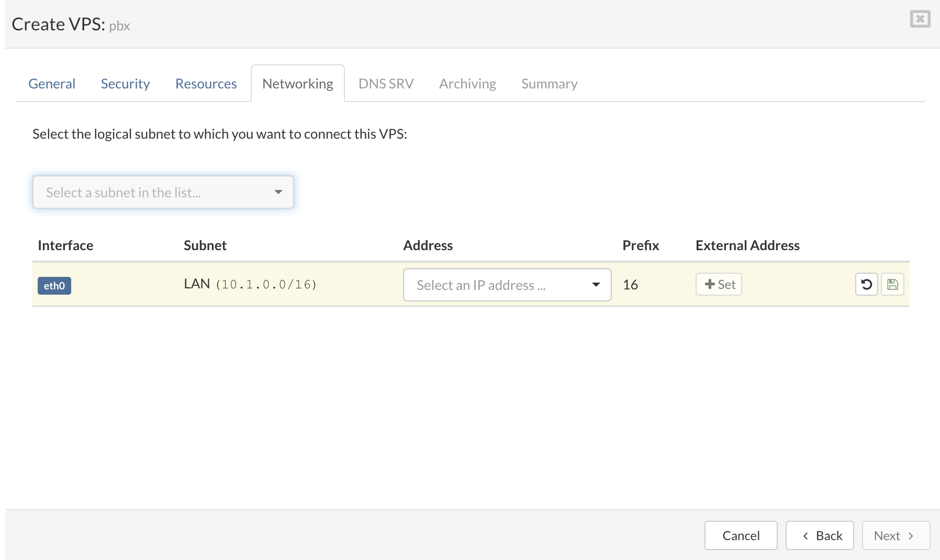Open the DNS SRV tab
940x560 pixels.
coord(386,83)
